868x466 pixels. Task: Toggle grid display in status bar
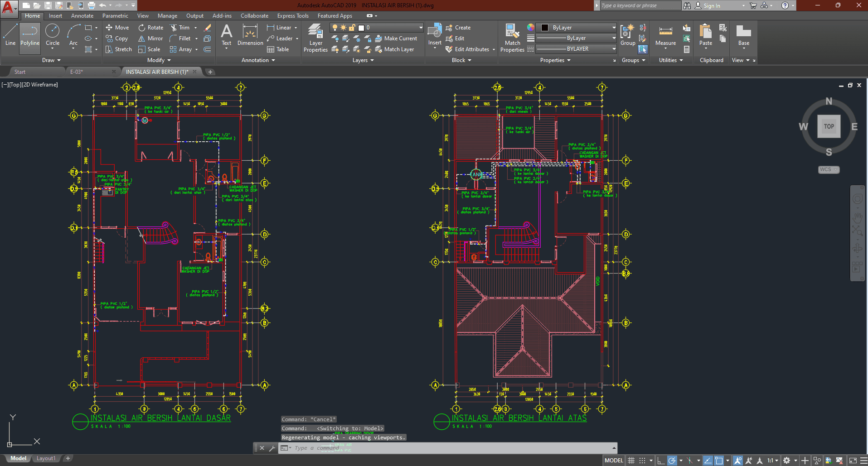pyautogui.click(x=631, y=461)
